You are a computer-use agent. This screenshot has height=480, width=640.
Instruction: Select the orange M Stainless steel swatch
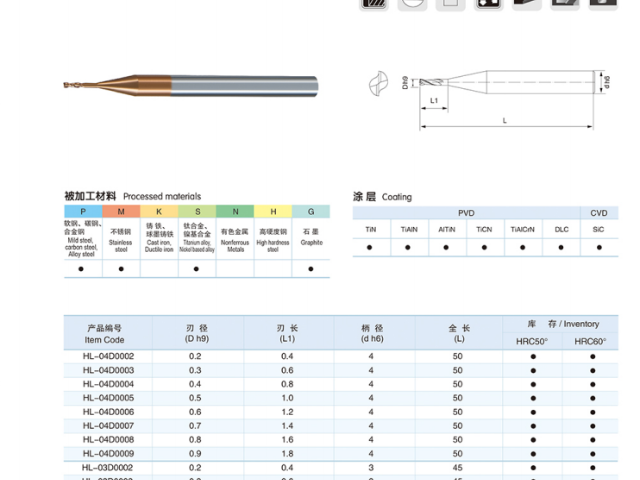[x=121, y=212]
